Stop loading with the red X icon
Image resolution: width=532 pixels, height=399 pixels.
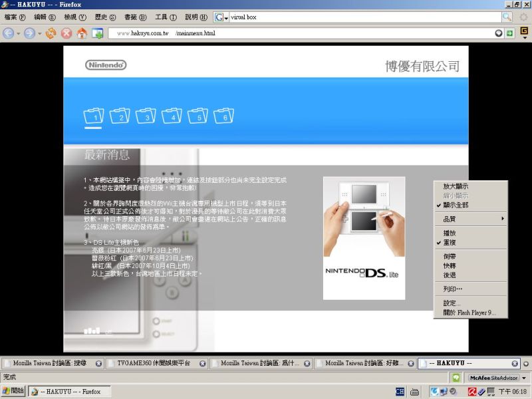(66, 33)
